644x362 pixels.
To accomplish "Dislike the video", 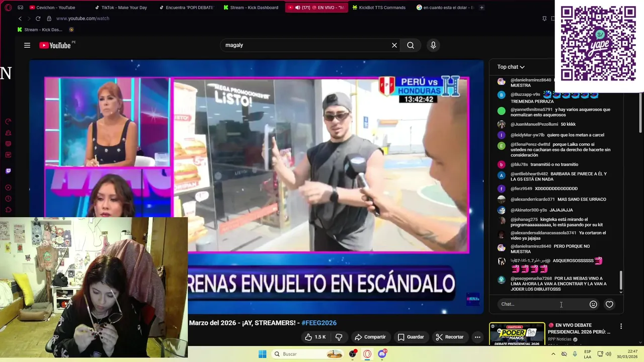I will pos(339,337).
